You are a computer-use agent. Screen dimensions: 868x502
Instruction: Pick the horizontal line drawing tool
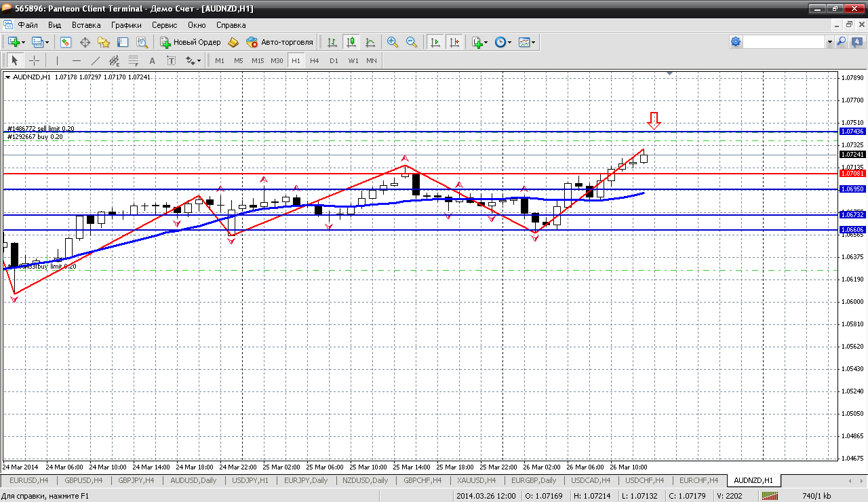[x=77, y=60]
